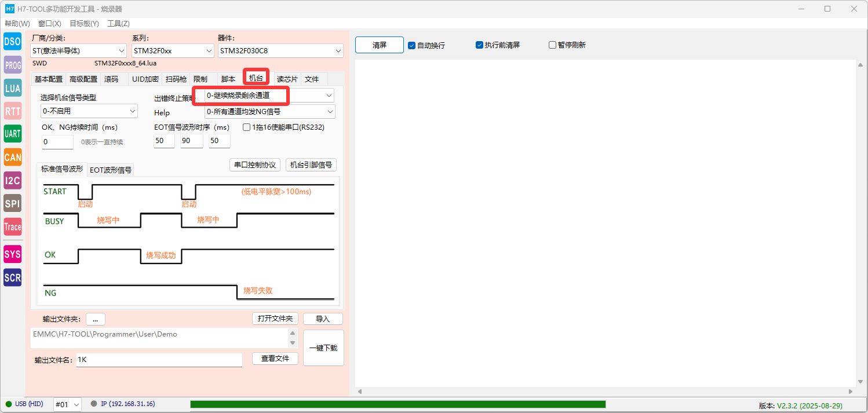Click the IP connection status indicator
The width and height of the screenshot is (868, 413).
[x=123, y=404]
